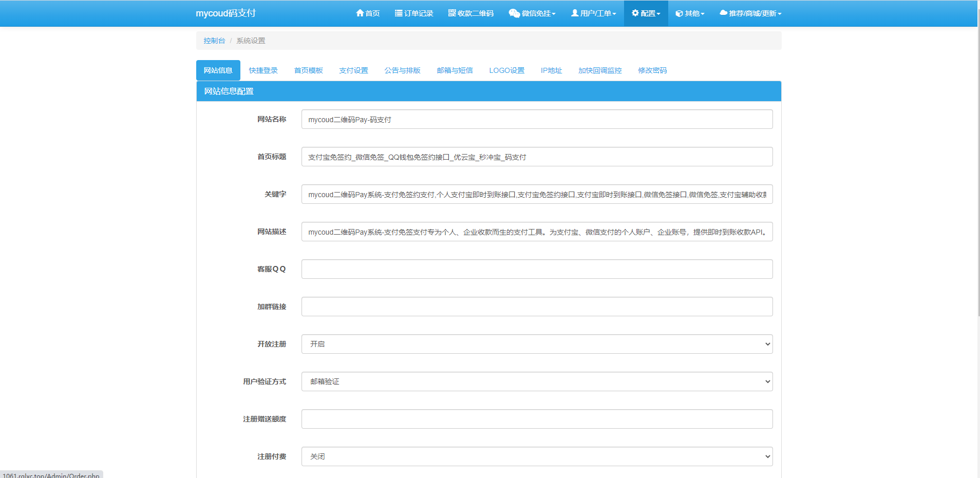Open the 开放注册 dropdown
Screen dimensions: 980x478
pos(537,344)
